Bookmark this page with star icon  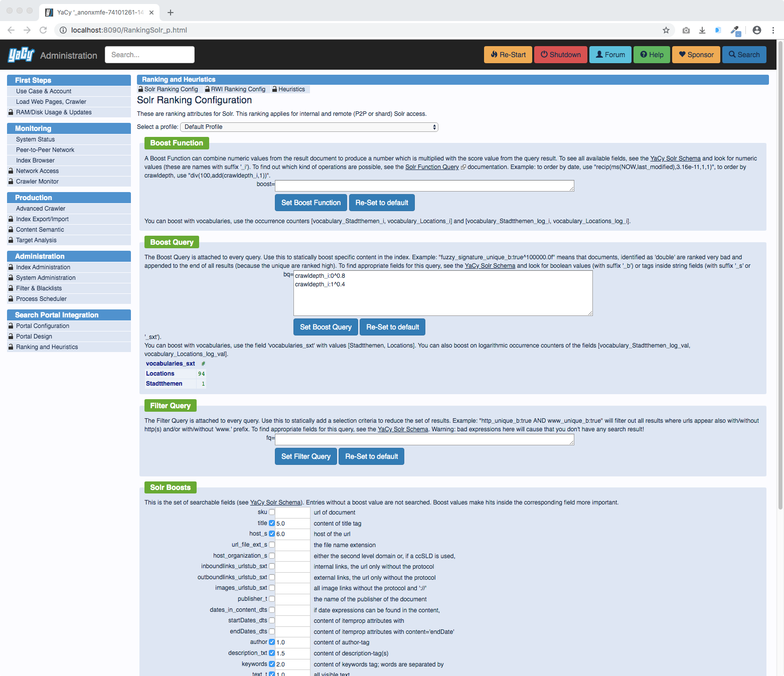[666, 30]
